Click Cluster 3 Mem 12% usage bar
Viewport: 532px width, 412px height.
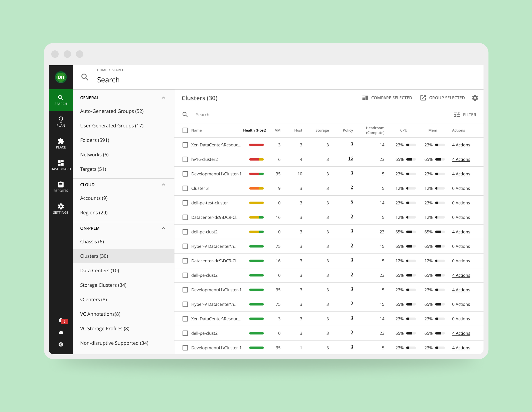(440, 188)
